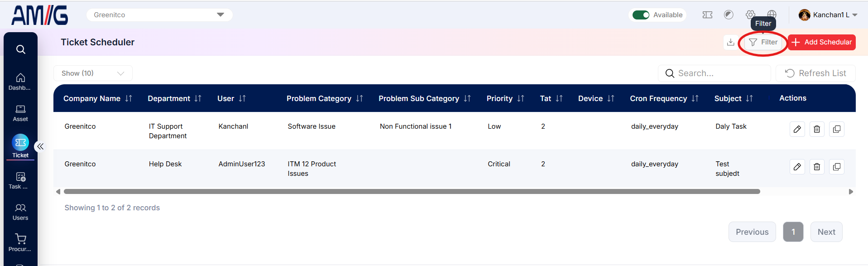Go to the Previous page
This screenshot has height=266, width=868.
pos(752,232)
